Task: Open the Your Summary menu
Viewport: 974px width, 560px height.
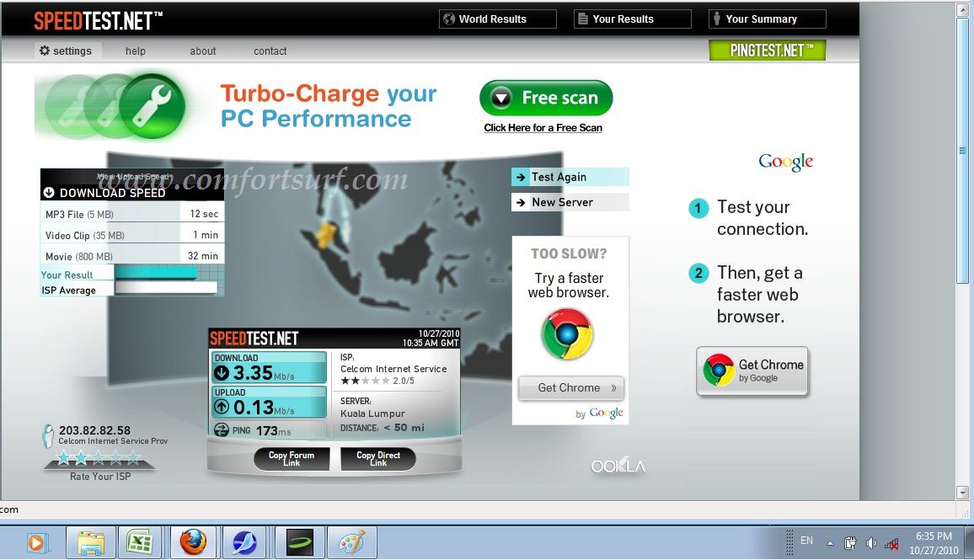Action: point(767,19)
